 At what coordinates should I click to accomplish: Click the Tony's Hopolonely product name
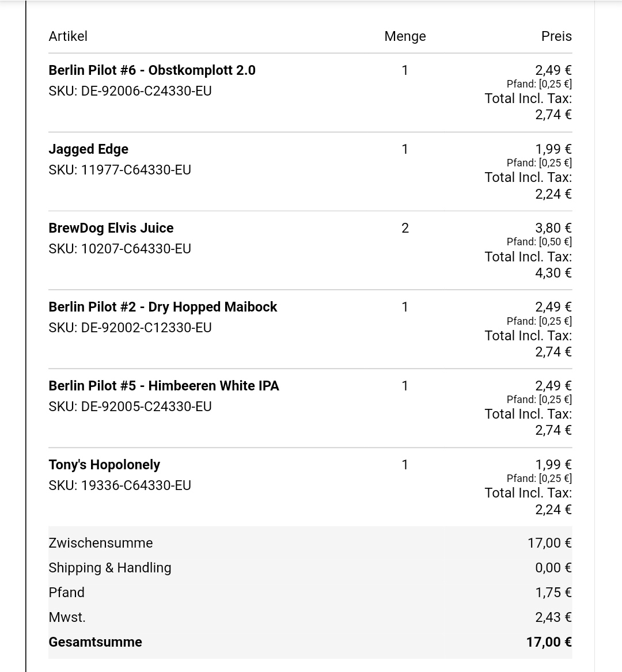(x=104, y=465)
